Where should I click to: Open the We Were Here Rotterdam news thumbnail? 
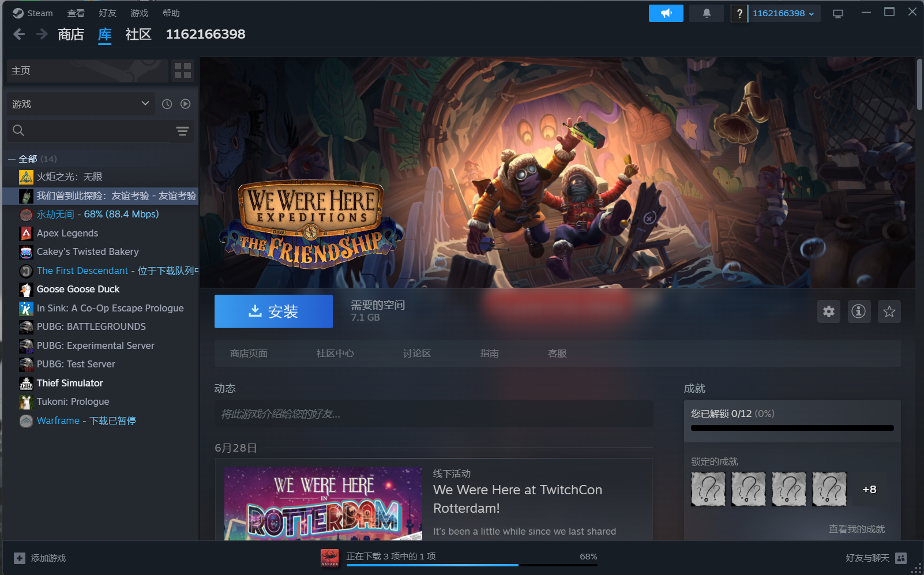point(323,503)
